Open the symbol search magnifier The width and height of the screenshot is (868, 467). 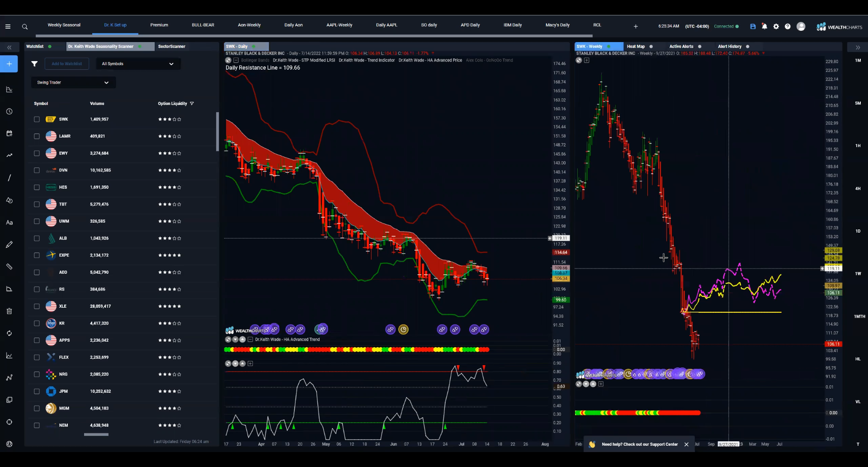pyautogui.click(x=25, y=27)
